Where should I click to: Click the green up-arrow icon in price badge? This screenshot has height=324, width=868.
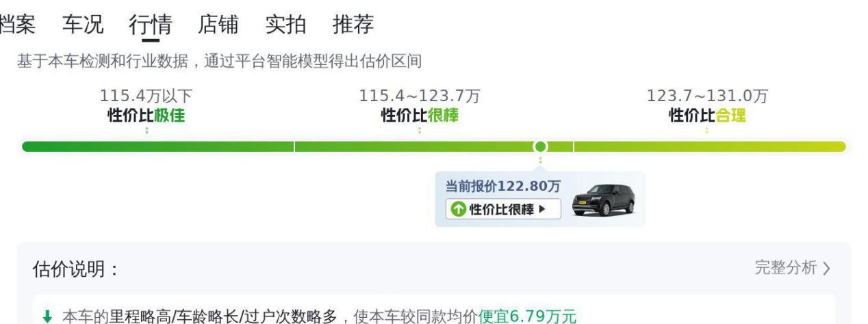[x=457, y=208]
